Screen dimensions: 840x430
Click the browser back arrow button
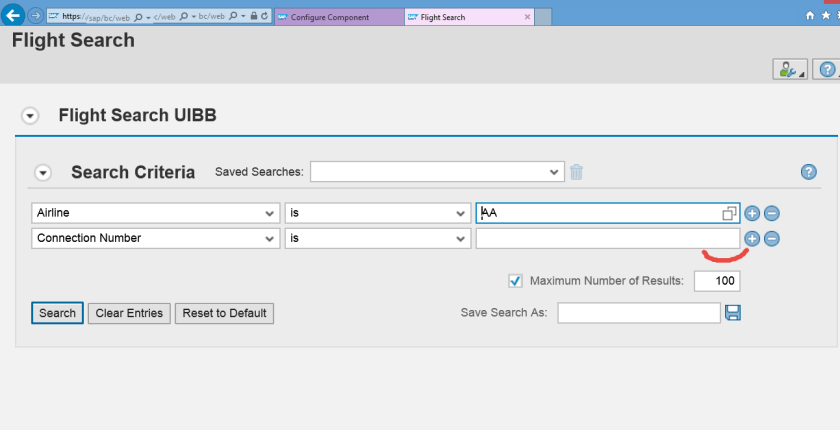tap(13, 15)
